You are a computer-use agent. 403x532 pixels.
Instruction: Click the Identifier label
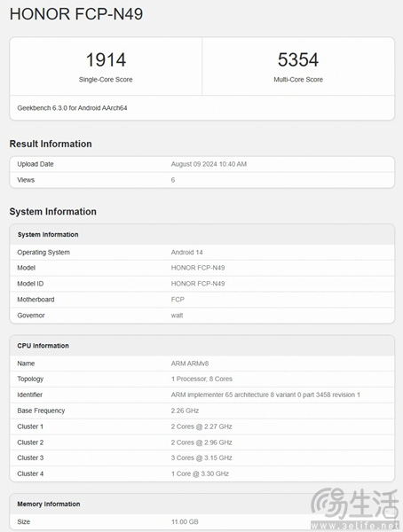(x=30, y=395)
